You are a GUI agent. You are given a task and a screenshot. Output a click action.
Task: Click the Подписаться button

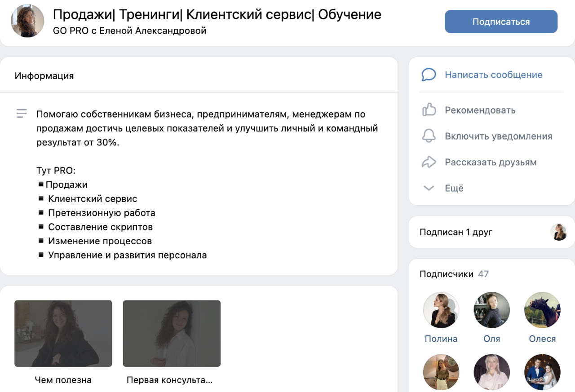(501, 22)
